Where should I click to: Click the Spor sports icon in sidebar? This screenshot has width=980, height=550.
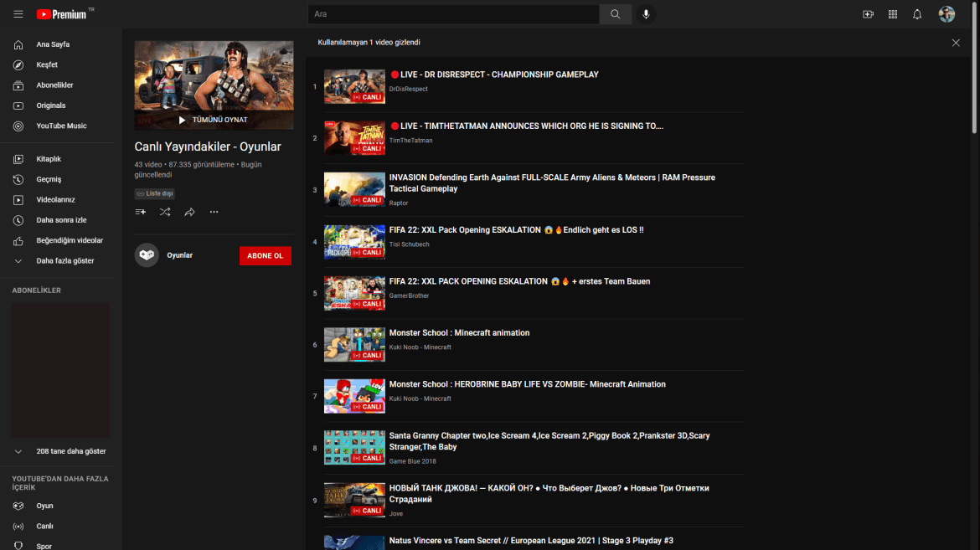18,546
